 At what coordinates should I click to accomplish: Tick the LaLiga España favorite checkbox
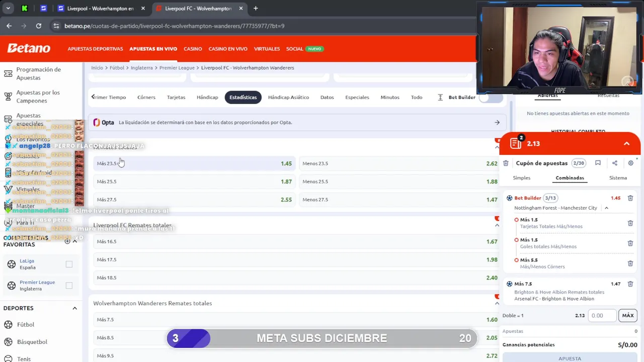69,264
